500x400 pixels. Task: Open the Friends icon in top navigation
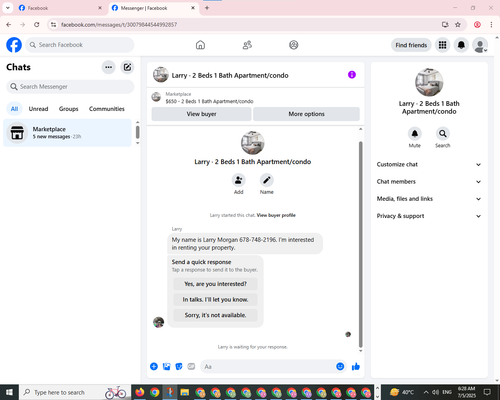247,45
